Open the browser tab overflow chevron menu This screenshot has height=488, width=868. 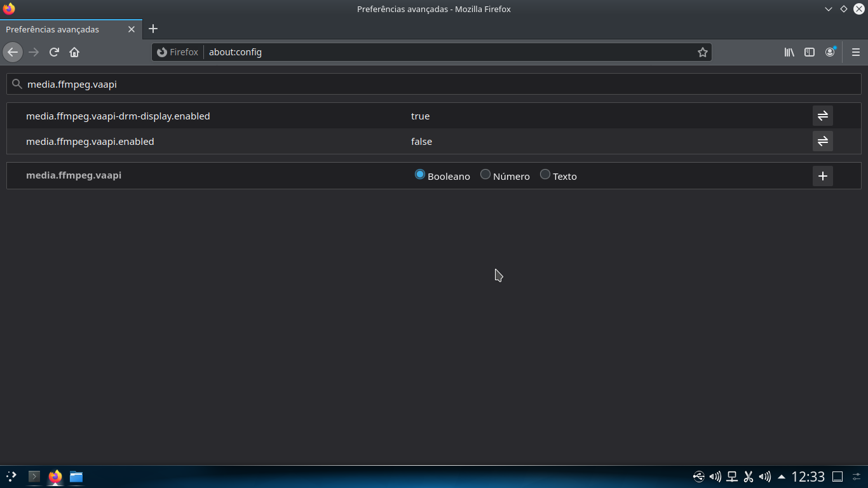pos(828,9)
